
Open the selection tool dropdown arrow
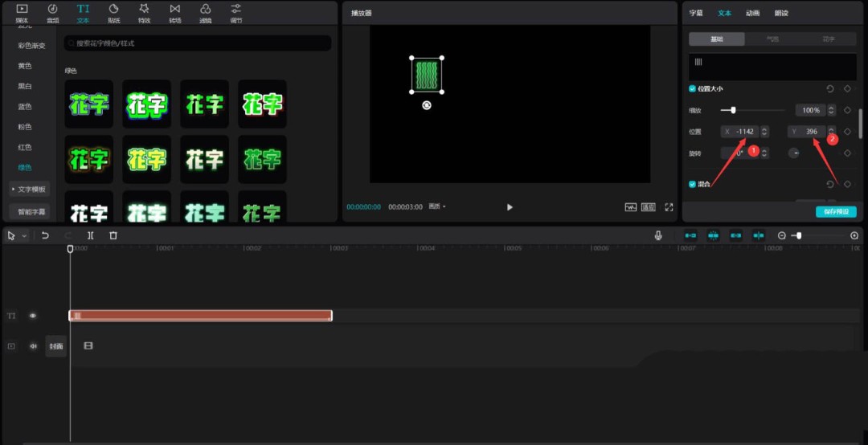(24, 236)
